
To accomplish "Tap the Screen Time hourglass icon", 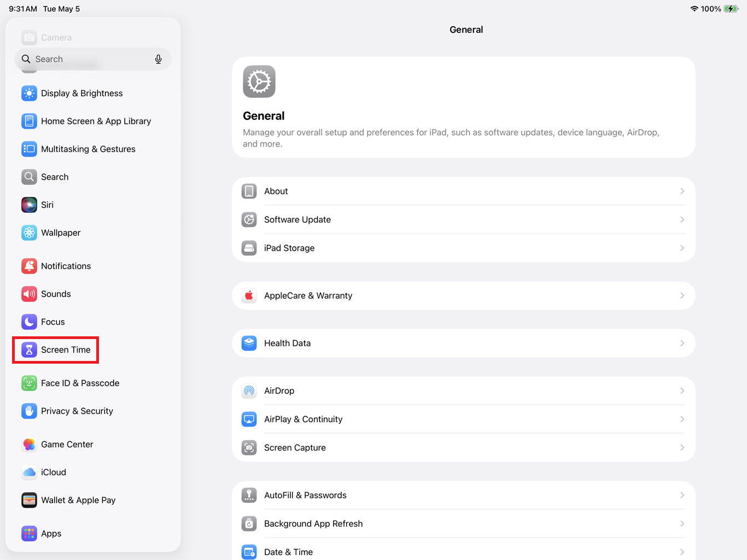I will click(x=29, y=350).
